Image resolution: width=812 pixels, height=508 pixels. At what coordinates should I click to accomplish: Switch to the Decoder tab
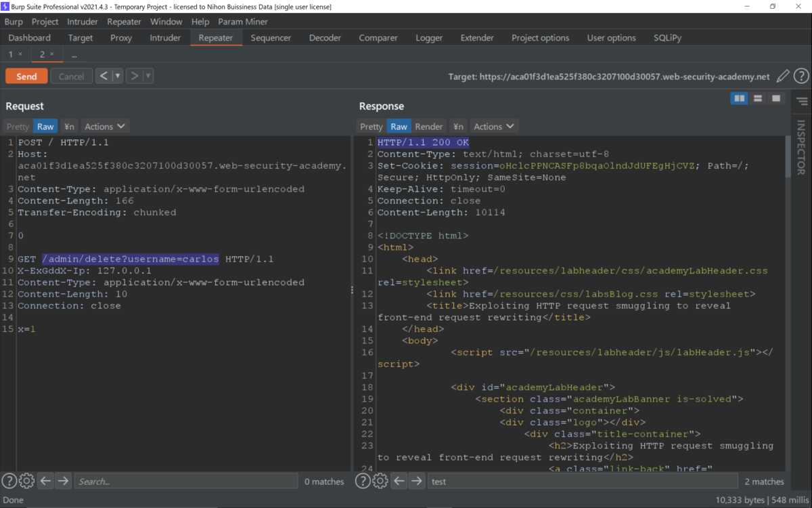pyautogui.click(x=325, y=38)
